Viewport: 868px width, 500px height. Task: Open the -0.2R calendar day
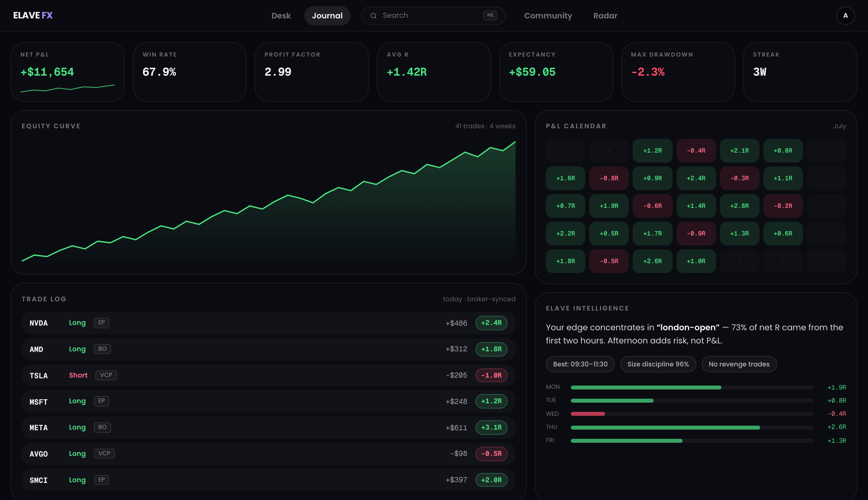point(783,206)
